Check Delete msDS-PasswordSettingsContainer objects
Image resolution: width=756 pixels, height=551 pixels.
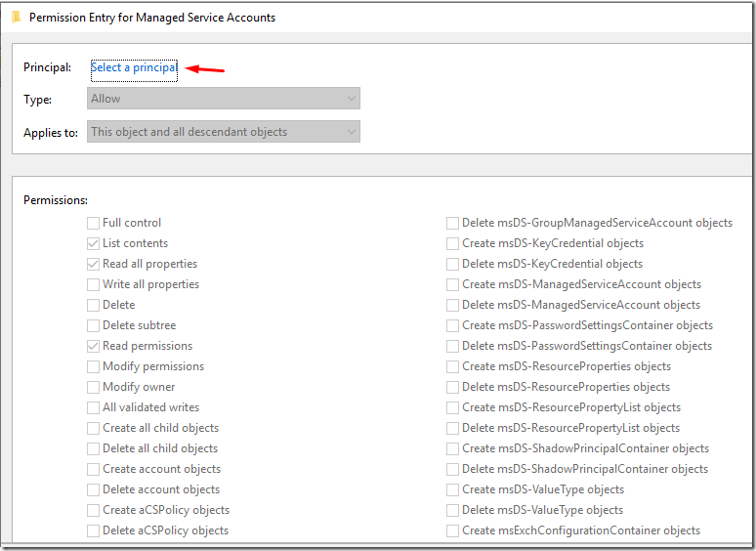tap(452, 346)
